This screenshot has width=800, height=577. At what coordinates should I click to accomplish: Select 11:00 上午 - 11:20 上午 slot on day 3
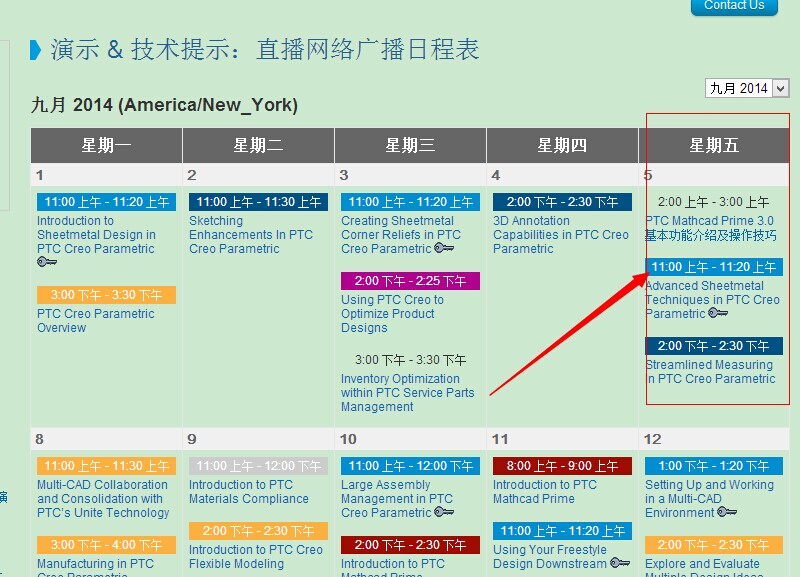point(410,202)
